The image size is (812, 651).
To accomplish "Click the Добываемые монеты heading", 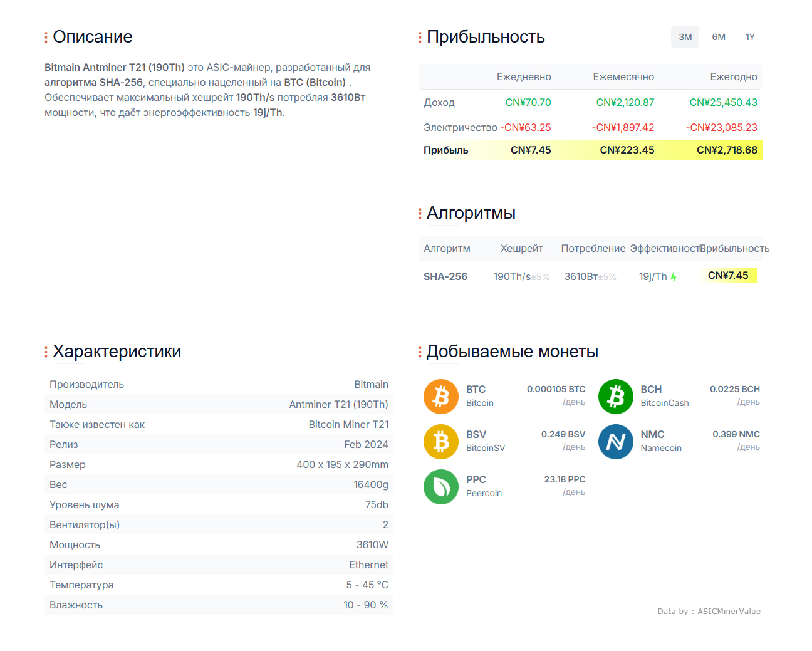I will pyautogui.click(x=513, y=352).
